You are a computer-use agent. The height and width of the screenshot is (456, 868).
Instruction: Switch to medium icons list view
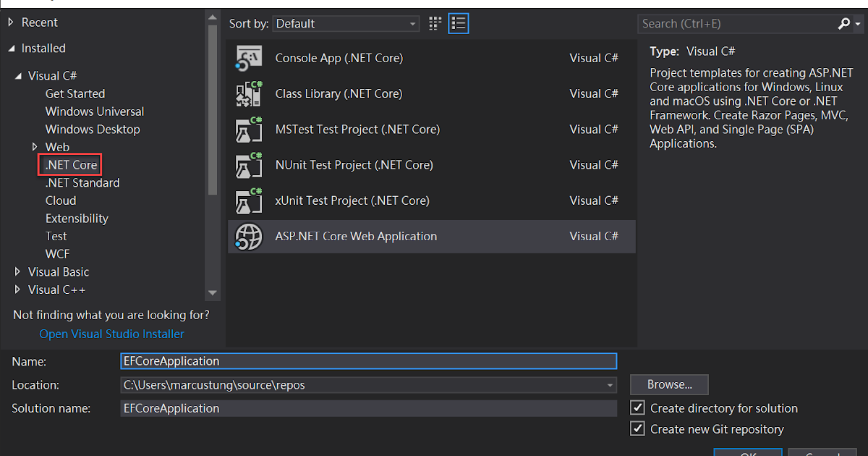[x=459, y=24]
